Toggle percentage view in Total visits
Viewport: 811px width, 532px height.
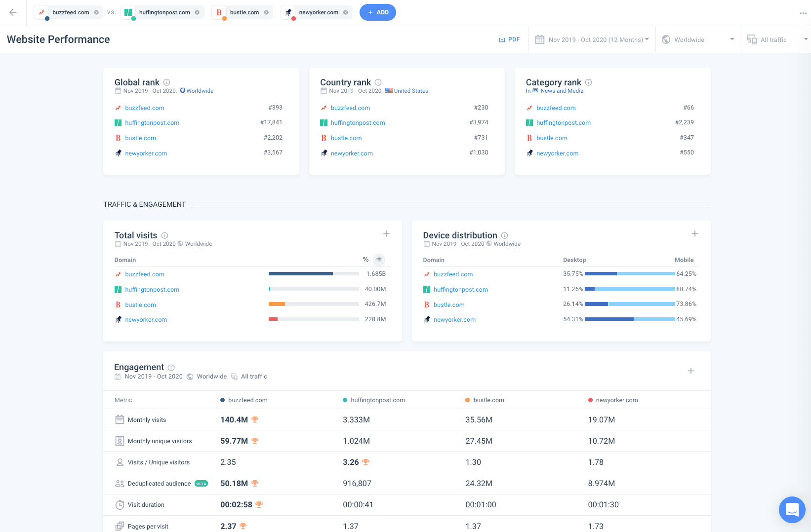pos(365,259)
